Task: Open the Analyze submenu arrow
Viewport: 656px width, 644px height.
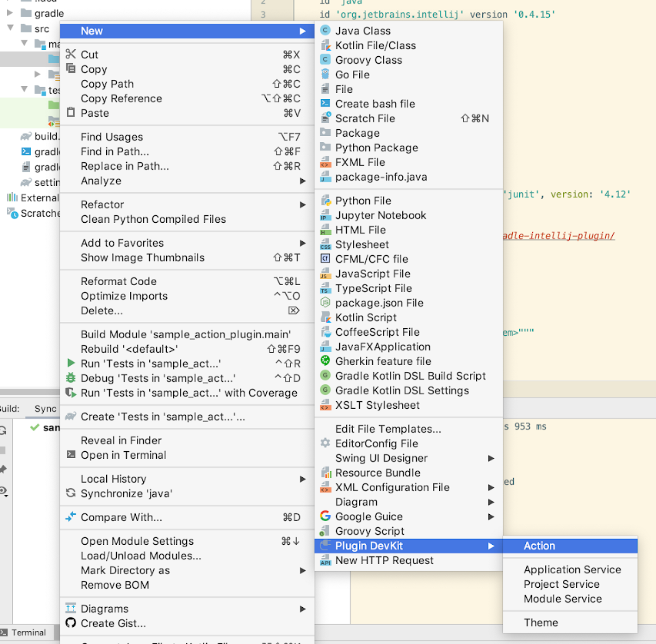Action: (x=302, y=181)
